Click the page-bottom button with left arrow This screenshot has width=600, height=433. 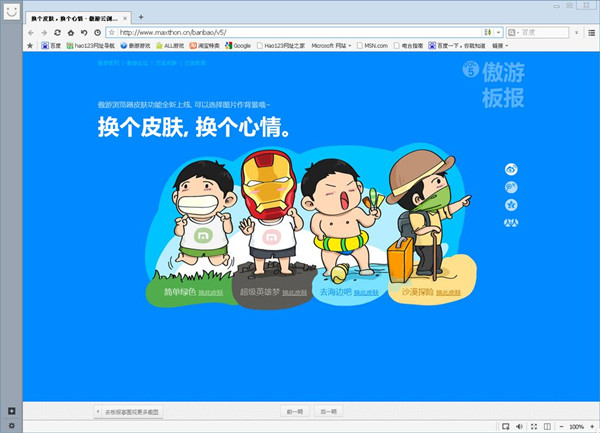tap(128, 412)
